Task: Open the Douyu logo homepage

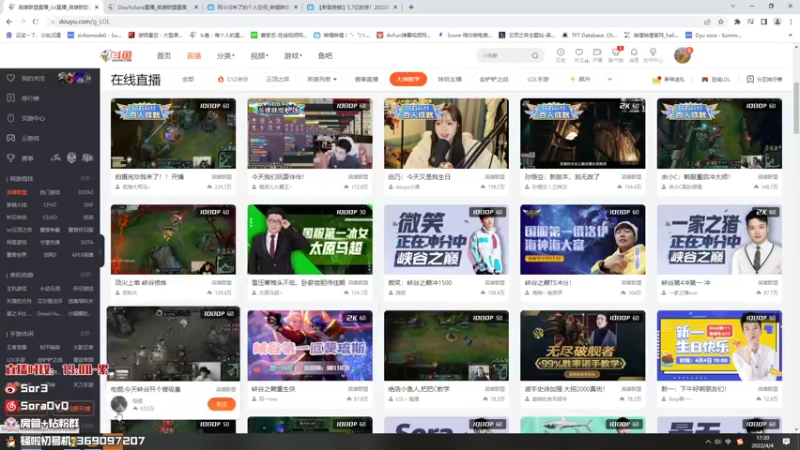Action: [x=116, y=56]
